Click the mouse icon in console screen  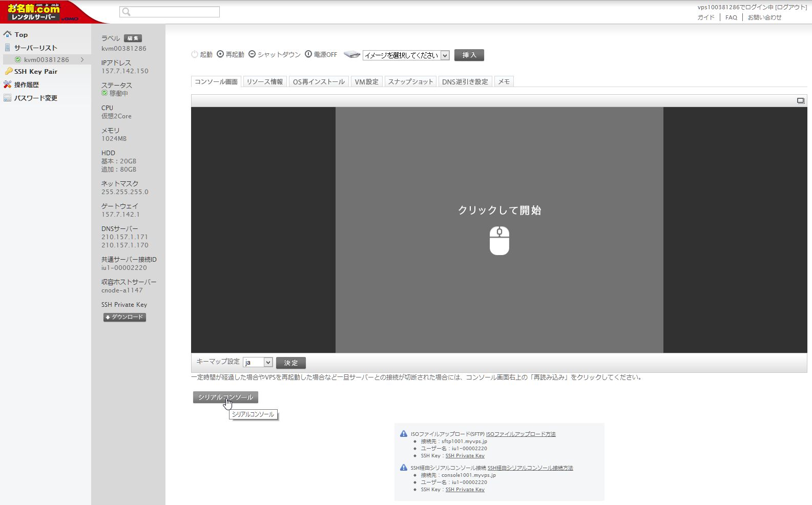click(x=499, y=241)
